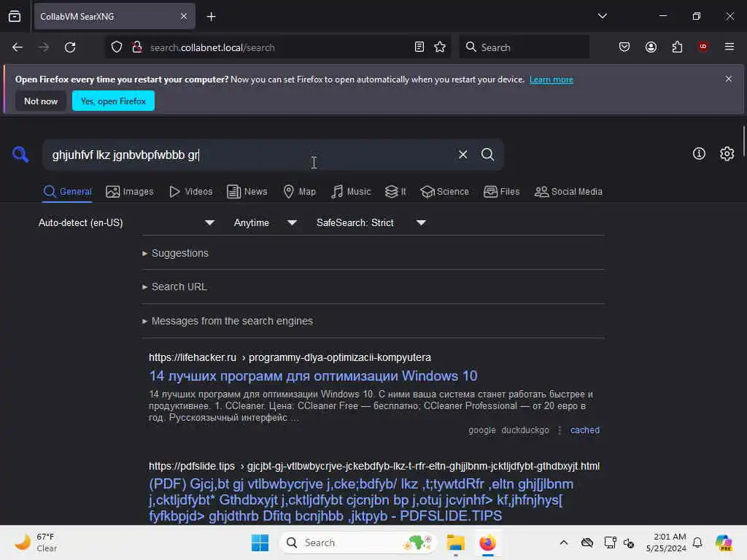Viewport: 747px width, 560px height.
Task: Open the Anytime time range dropdown
Action: tap(264, 222)
